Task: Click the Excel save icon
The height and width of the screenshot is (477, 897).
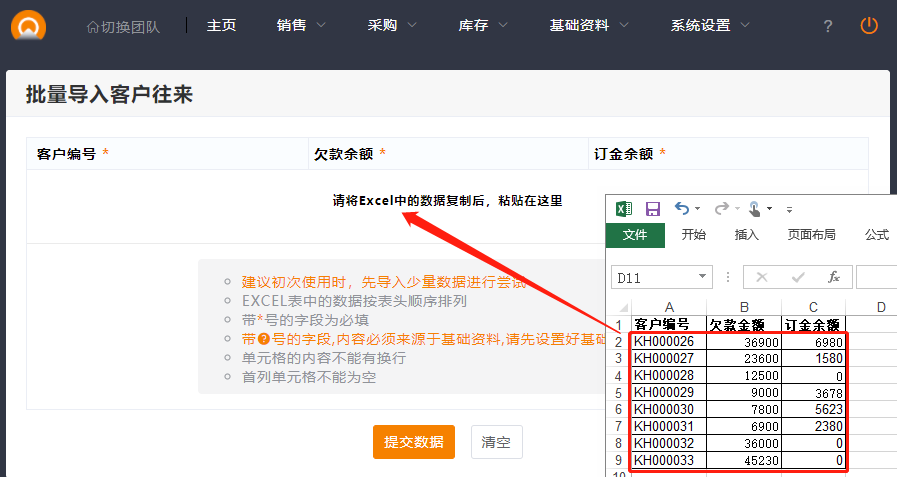Action: point(652,209)
